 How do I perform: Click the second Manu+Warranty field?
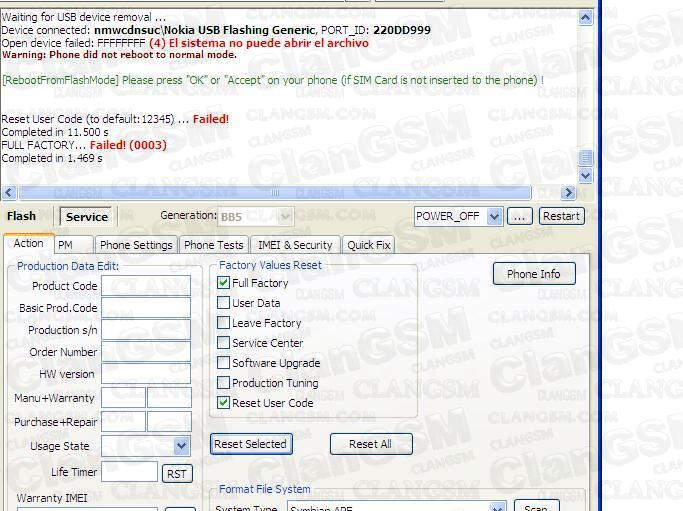tap(169, 398)
